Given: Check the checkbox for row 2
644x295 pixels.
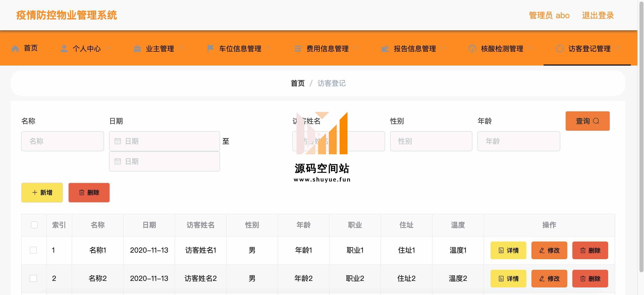Looking at the screenshot, I should tap(33, 278).
